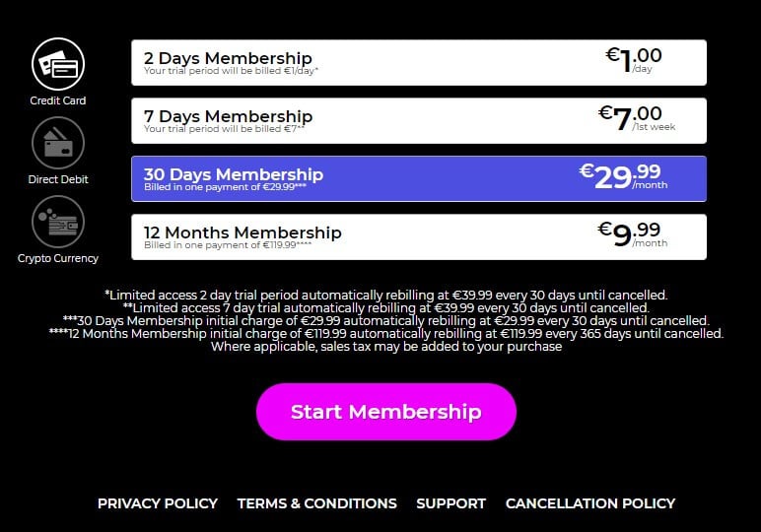Viewport: 761px width, 532px height.
Task: Click the "Credit Card" text label
Action: (58, 100)
